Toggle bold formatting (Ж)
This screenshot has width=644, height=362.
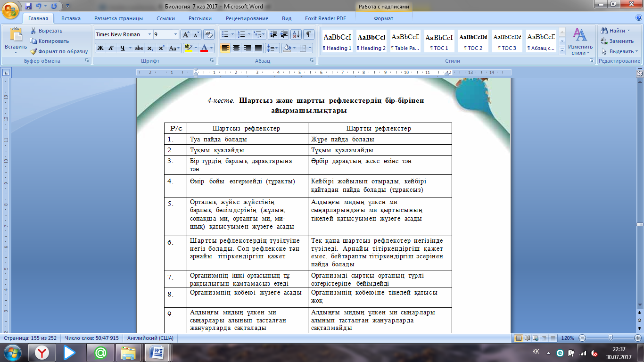(x=100, y=48)
